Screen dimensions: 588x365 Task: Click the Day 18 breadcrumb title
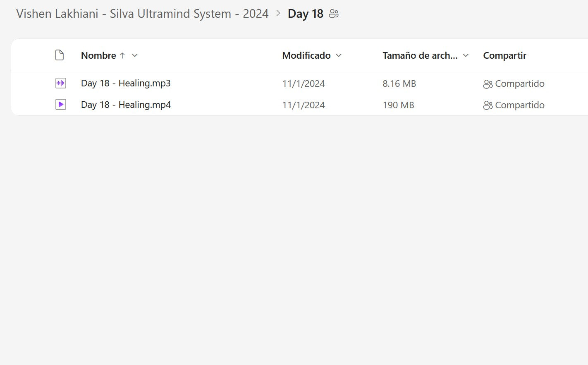tap(305, 14)
